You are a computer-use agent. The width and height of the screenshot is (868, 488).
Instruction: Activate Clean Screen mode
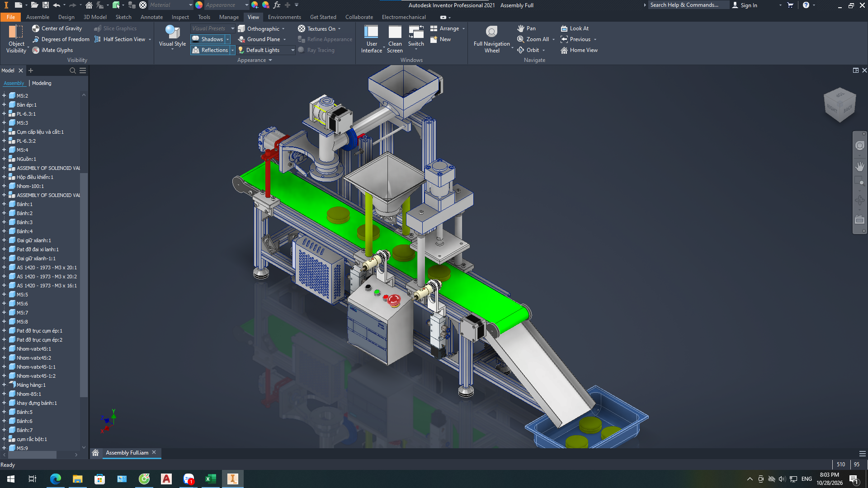pos(395,39)
